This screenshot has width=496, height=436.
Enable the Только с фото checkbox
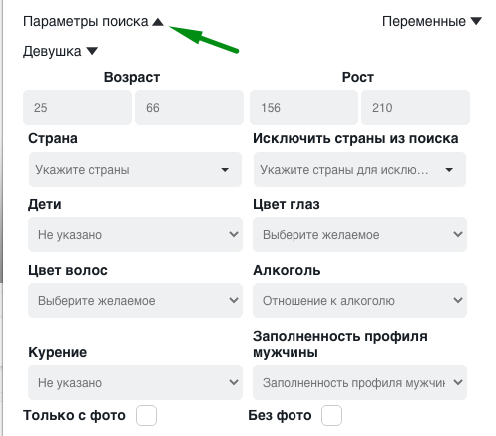[146, 415]
